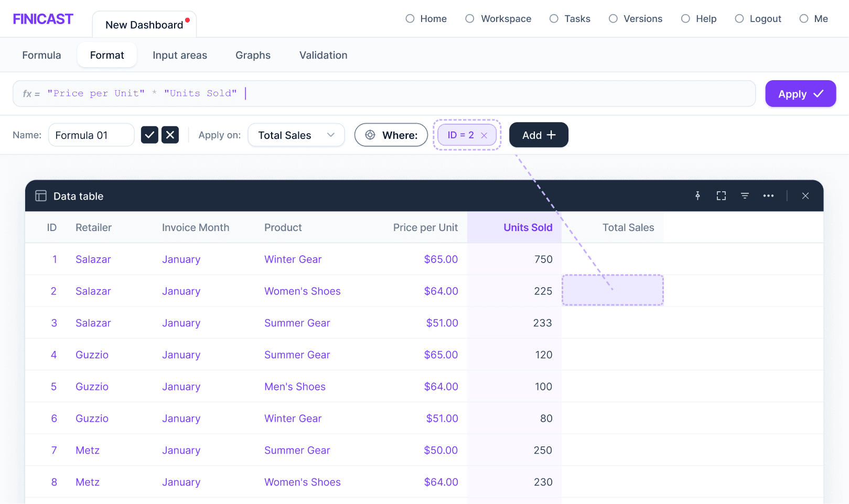Image resolution: width=849 pixels, height=504 pixels.
Task: Pin the Data table panel
Action: tap(697, 196)
